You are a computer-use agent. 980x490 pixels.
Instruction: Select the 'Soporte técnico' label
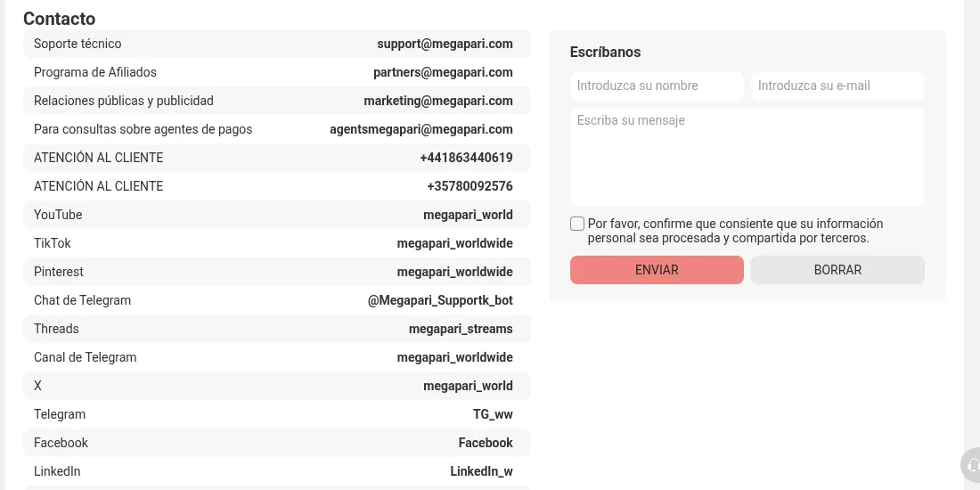(78, 44)
